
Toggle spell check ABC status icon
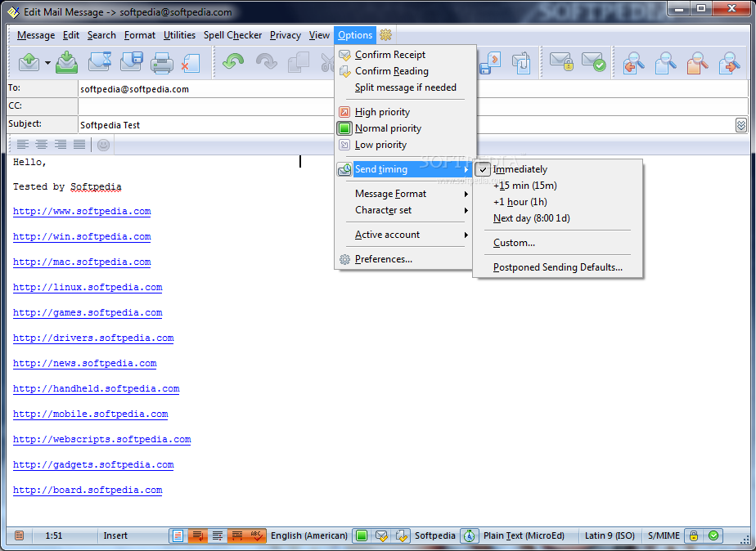tap(255, 535)
